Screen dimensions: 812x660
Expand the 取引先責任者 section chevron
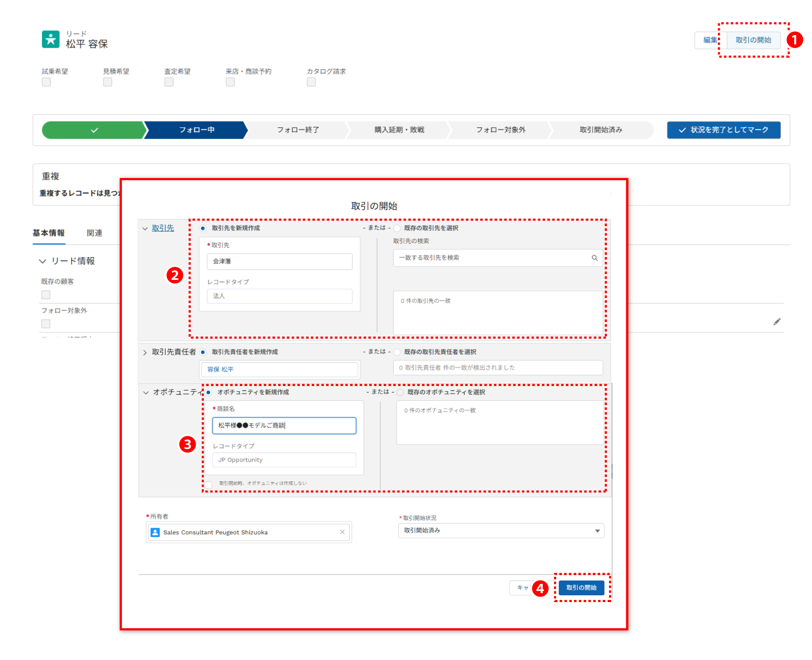[145, 352]
